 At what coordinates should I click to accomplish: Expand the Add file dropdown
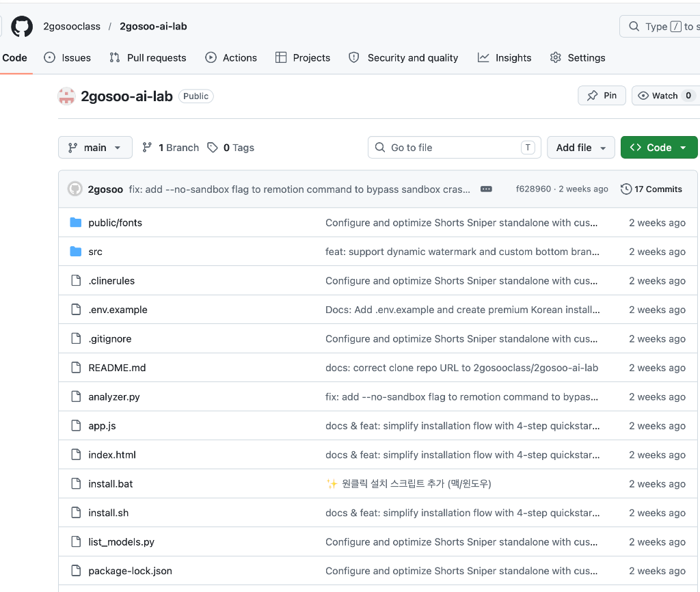(581, 148)
